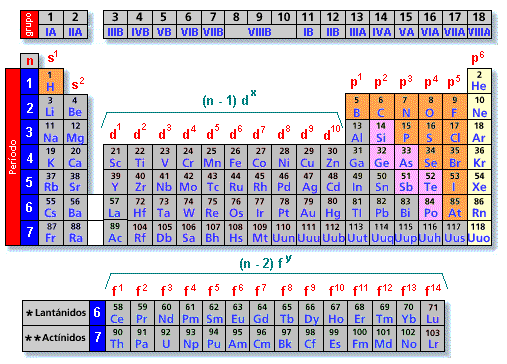Click the thorium cell Th

coord(118,339)
